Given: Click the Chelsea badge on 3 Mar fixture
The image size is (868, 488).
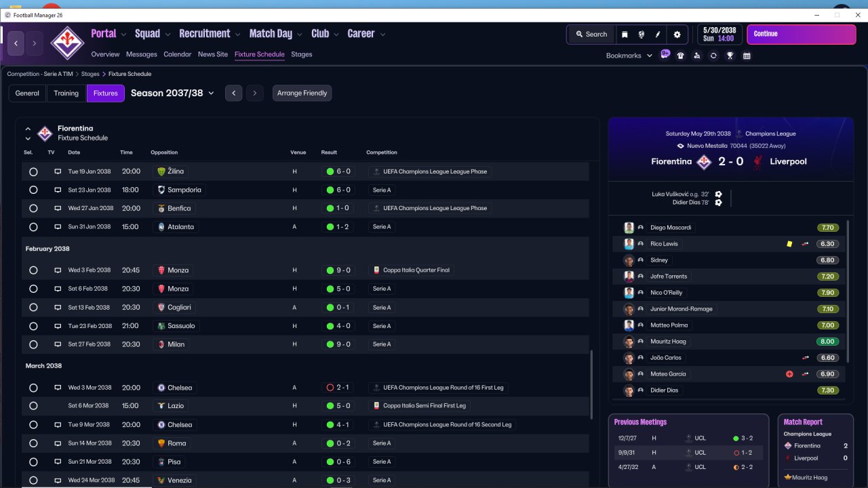Looking at the screenshot, I should tap(161, 388).
